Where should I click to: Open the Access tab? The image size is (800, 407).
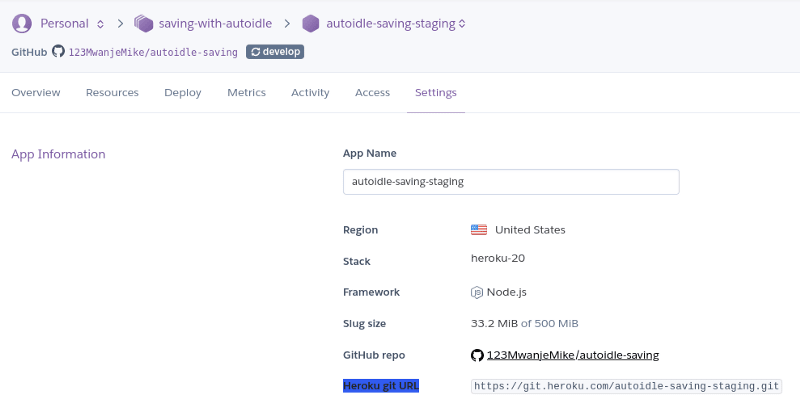tap(372, 93)
